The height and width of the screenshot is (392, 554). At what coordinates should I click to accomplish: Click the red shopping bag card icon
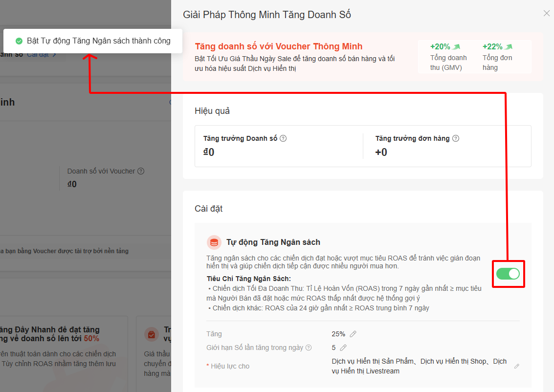click(151, 334)
